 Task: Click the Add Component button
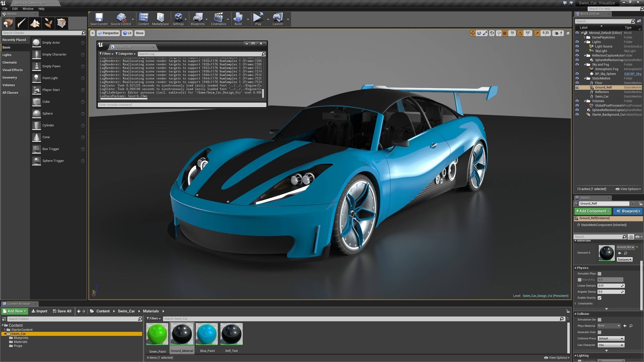click(x=592, y=211)
